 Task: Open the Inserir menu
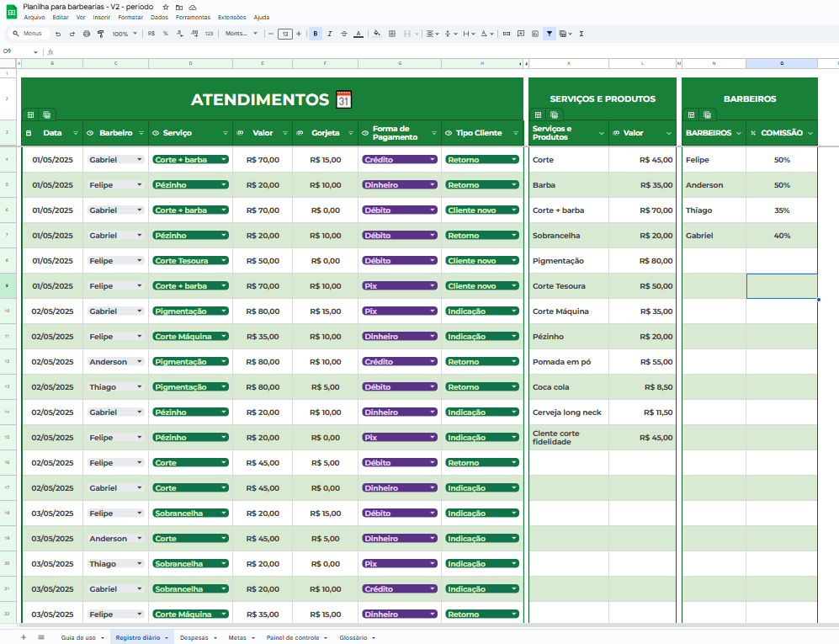coord(101,17)
